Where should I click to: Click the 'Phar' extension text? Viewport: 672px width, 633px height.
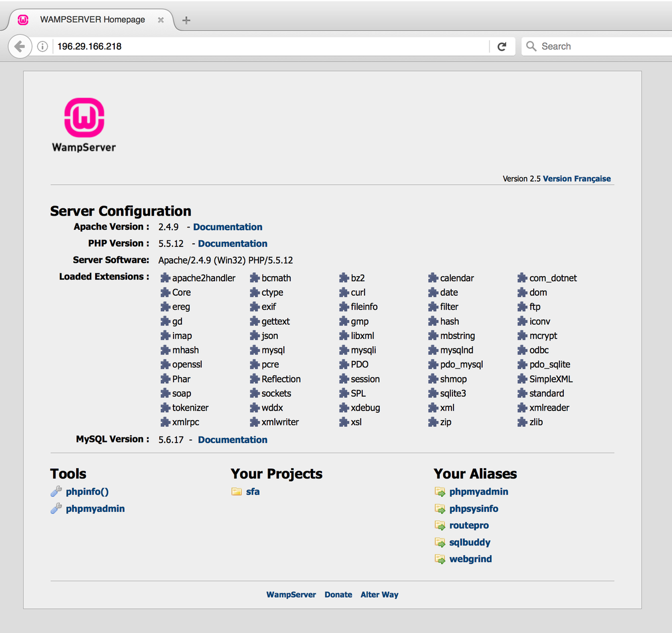click(x=181, y=379)
